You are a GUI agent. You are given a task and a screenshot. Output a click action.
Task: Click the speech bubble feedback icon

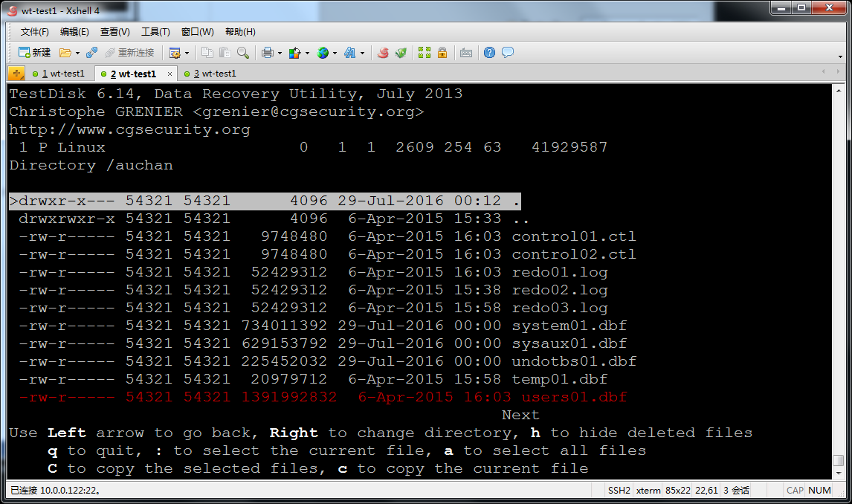(x=508, y=53)
